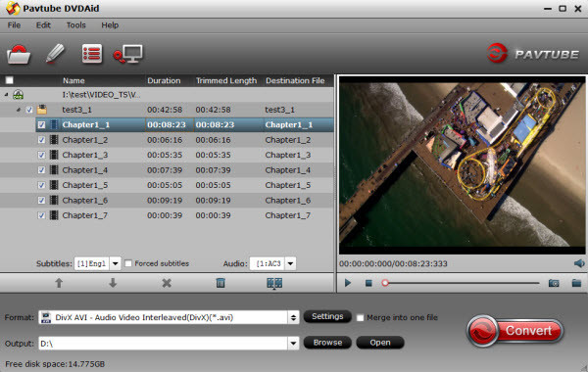Open the Edit menu
The width and height of the screenshot is (588, 372).
[43, 25]
